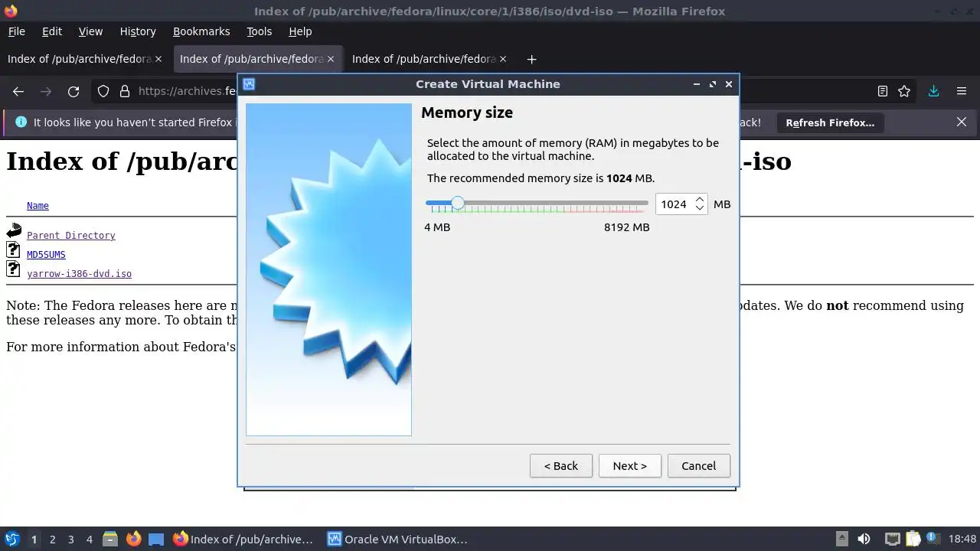The width and height of the screenshot is (980, 551).
Task: Switch to workspace 3 in taskbar
Action: click(x=70, y=539)
